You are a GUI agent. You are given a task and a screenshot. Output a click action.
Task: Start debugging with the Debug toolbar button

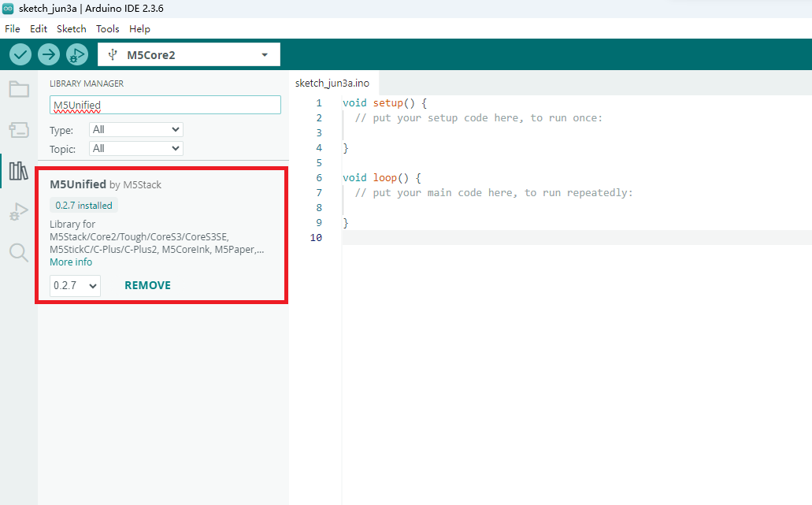click(77, 54)
